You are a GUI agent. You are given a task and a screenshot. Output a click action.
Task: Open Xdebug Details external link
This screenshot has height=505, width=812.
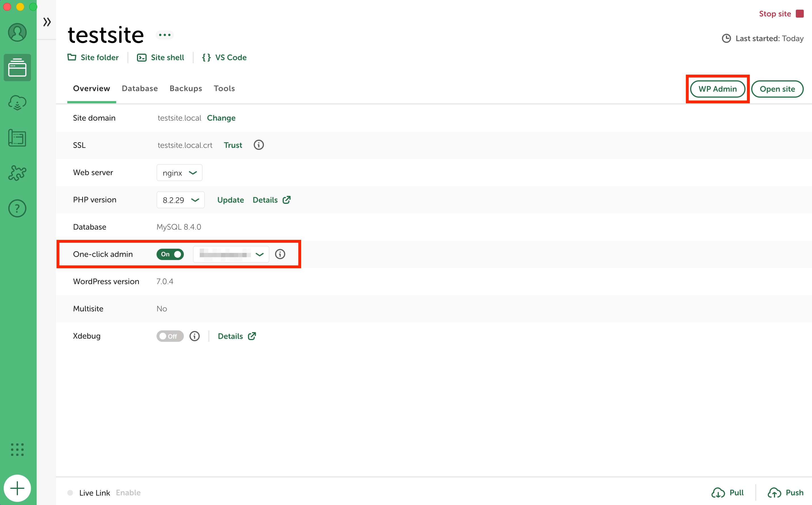[x=237, y=336]
